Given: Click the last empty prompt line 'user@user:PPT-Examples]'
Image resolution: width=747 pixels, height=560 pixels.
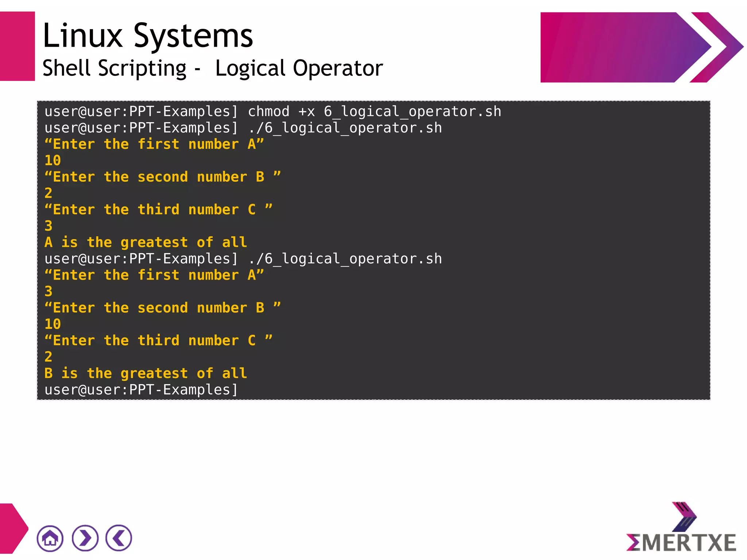Looking at the screenshot, I should 141,390.
